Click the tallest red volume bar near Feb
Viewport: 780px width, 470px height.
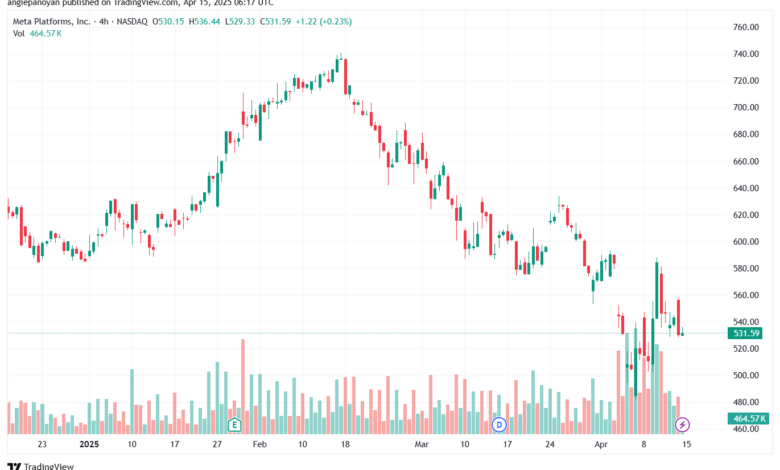243,386
